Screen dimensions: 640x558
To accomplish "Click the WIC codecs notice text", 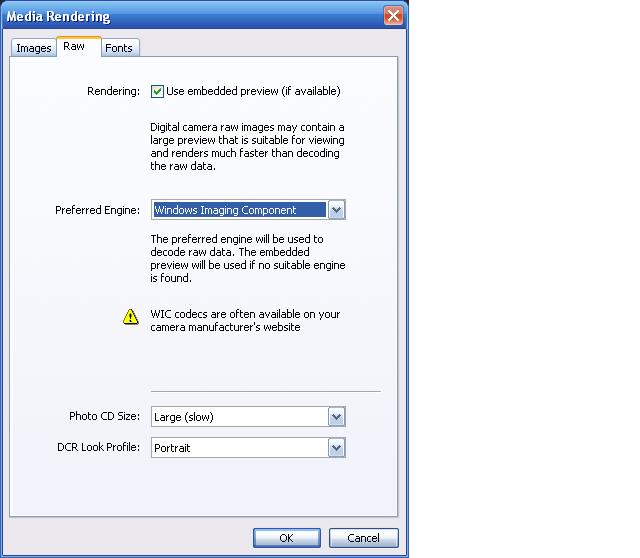I will click(x=245, y=320).
